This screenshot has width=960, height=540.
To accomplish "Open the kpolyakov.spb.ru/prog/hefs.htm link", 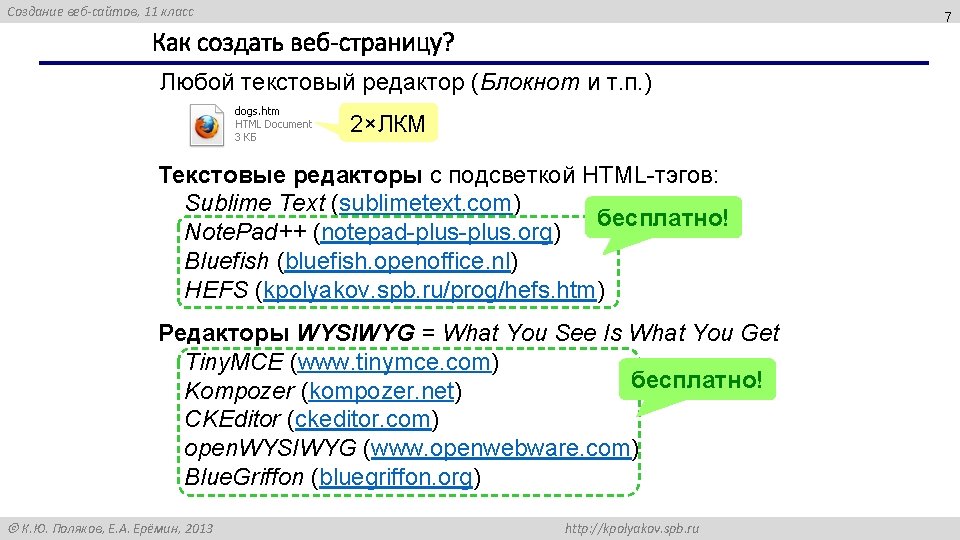I will tap(429, 290).
